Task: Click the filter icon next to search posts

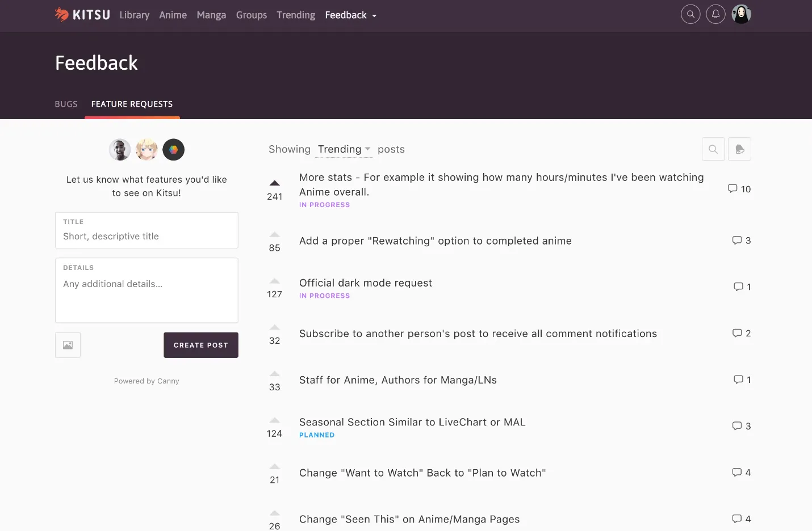Action: click(x=739, y=149)
